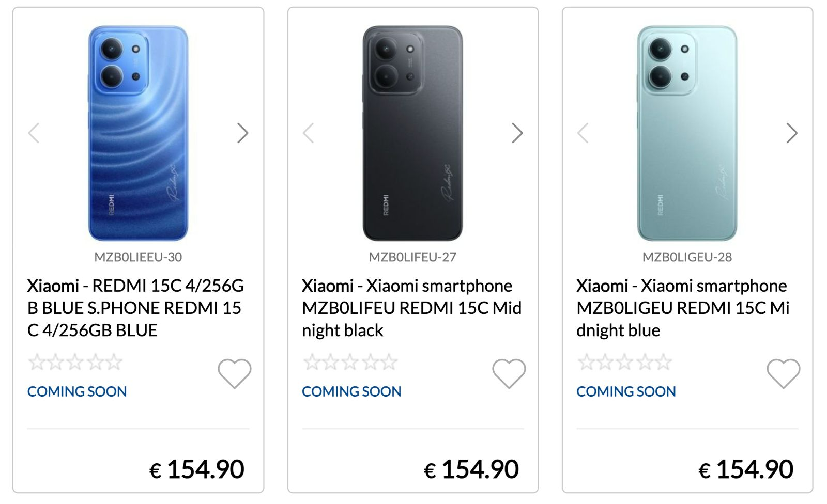This screenshot has width=827, height=504.
Task: Show previous image of blue REDMI 15C
Action: tap(34, 133)
